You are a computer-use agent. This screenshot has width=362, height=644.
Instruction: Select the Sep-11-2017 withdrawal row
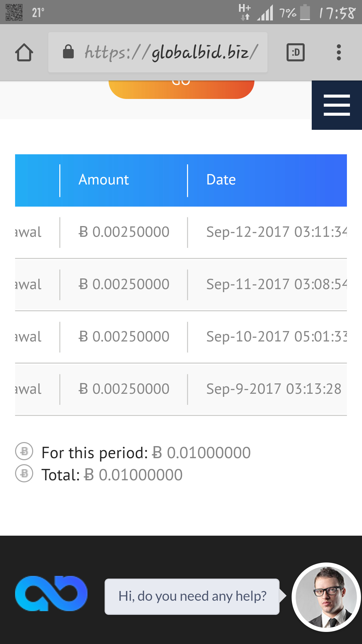click(x=181, y=284)
